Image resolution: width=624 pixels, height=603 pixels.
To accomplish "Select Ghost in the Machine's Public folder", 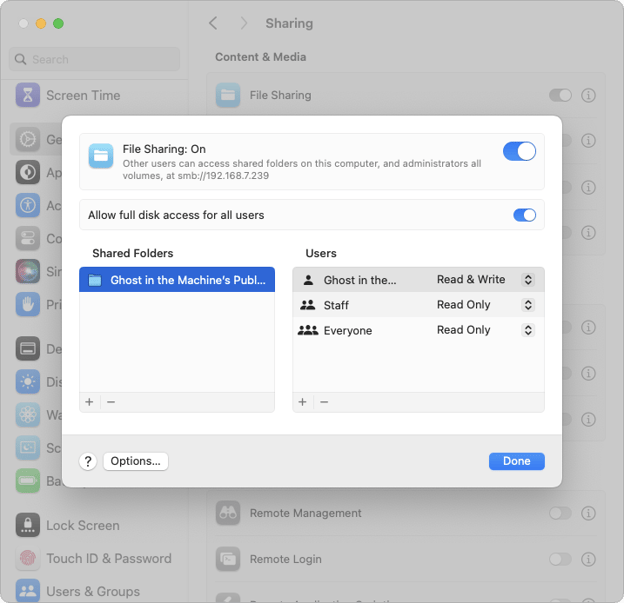I will pos(177,281).
